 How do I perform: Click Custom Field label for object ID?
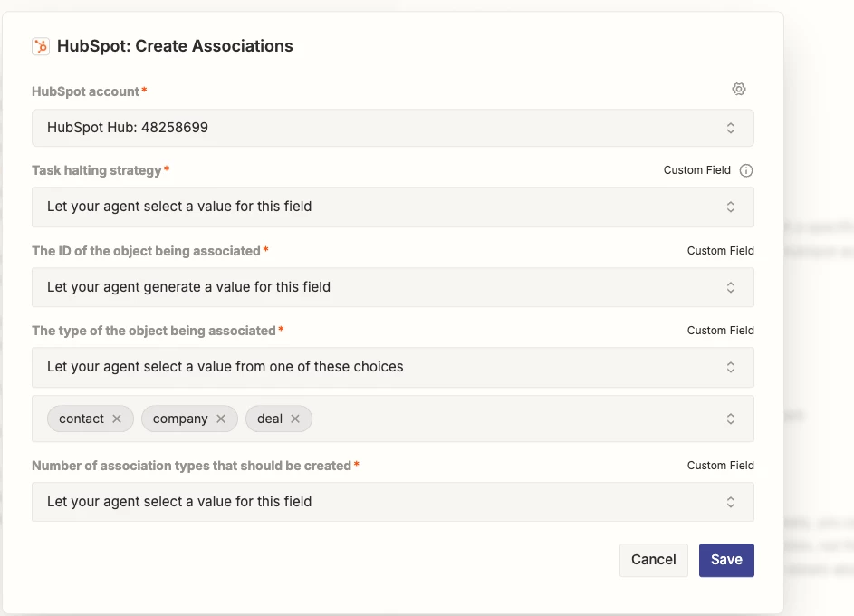[720, 251]
